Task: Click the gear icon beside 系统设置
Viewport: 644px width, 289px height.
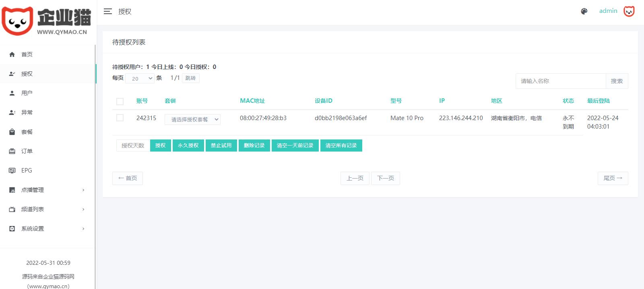Action: pyautogui.click(x=12, y=229)
